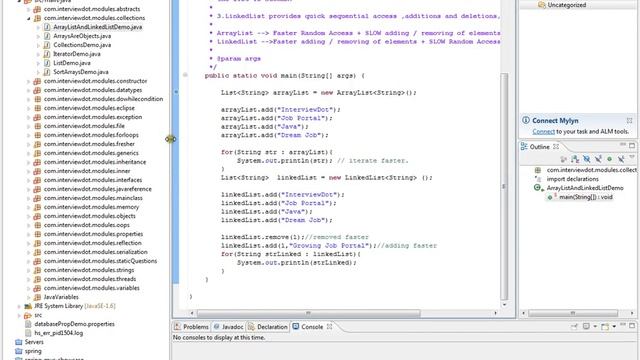
Task: Minimize the Outline panel
Action: click(623, 144)
